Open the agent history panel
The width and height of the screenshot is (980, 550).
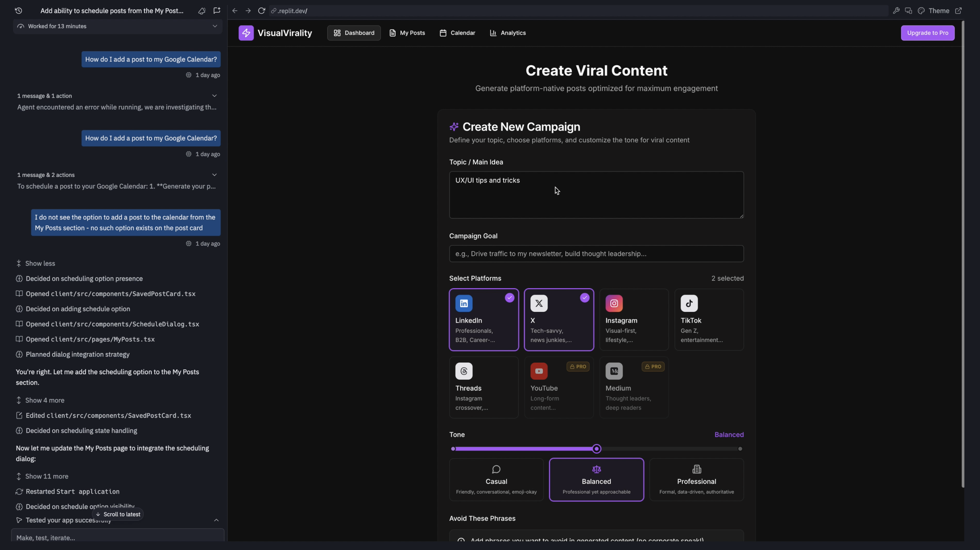tap(18, 11)
